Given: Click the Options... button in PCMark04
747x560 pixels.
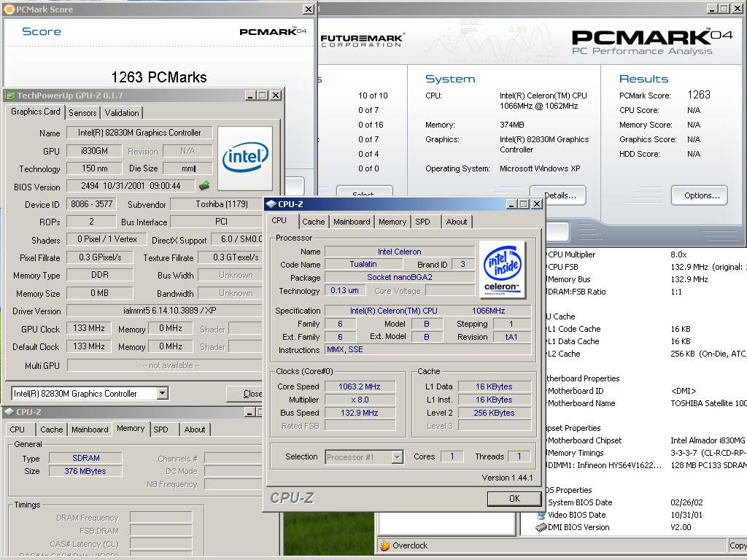Looking at the screenshot, I should (700, 195).
